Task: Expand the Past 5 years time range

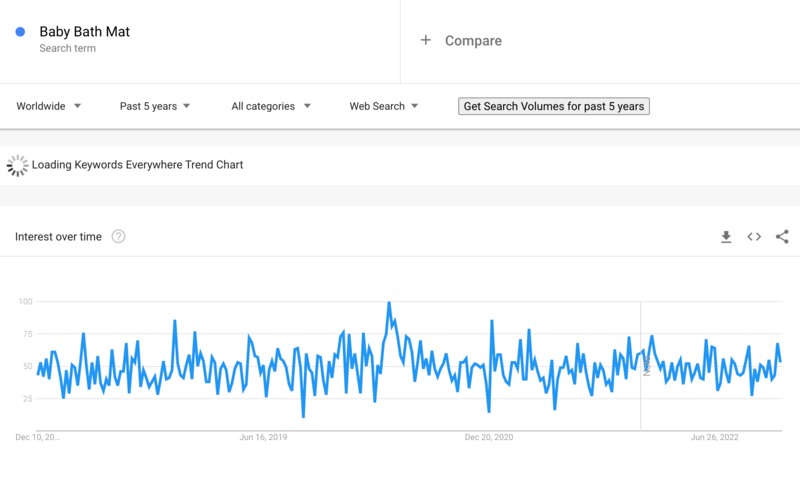Action: pos(155,106)
